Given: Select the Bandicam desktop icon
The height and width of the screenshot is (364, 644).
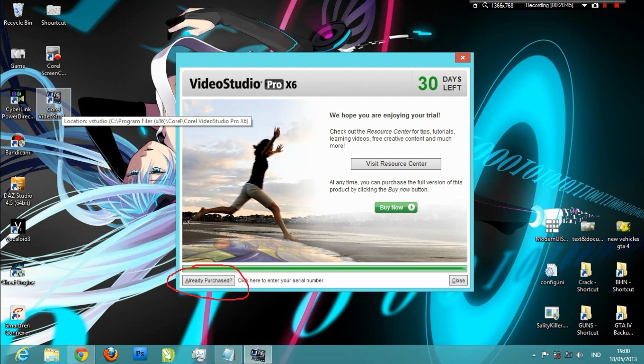Looking at the screenshot, I should [x=18, y=145].
